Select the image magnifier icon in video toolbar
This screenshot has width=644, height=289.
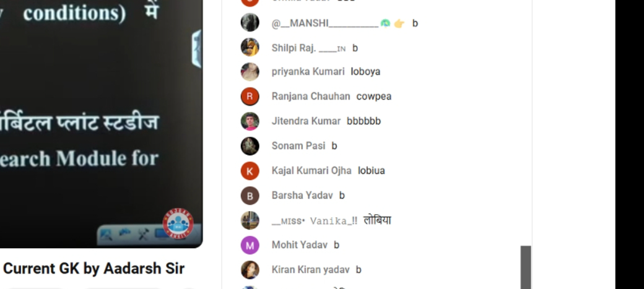pos(106,235)
